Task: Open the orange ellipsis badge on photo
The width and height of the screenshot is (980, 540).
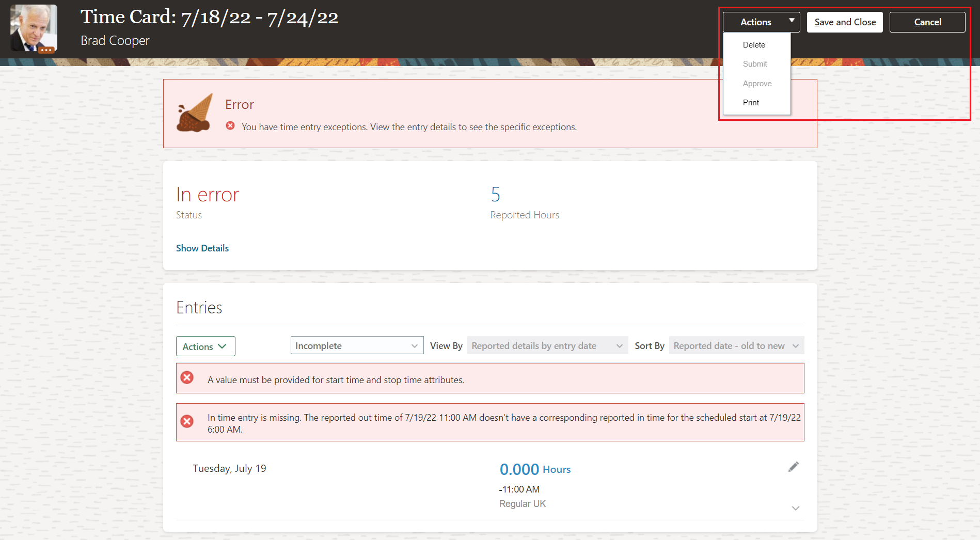Action: [46, 50]
